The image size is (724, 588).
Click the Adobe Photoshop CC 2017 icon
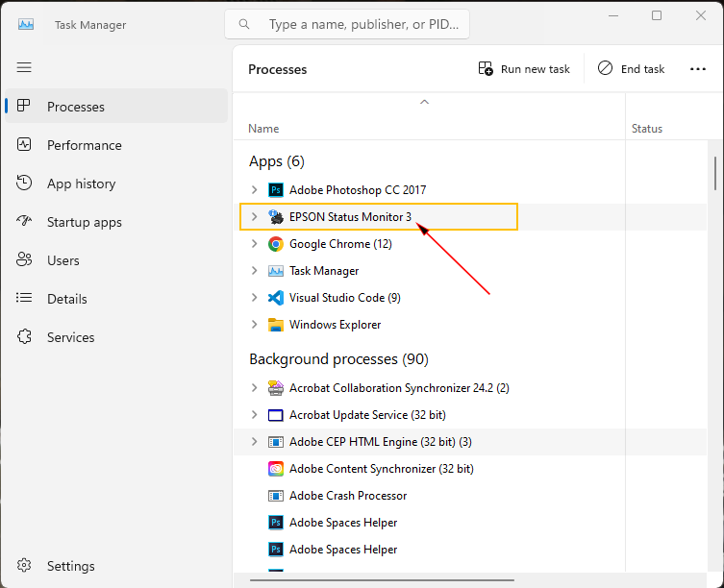pos(276,190)
